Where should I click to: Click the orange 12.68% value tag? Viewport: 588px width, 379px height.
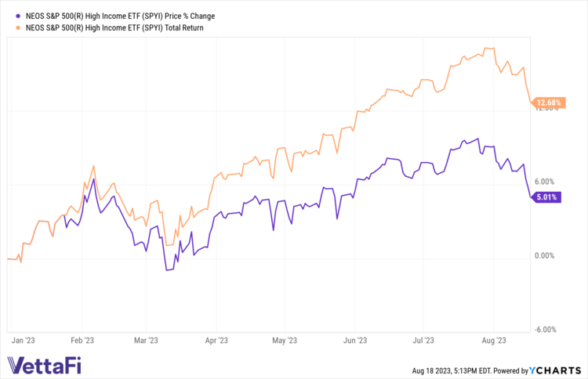coord(546,103)
